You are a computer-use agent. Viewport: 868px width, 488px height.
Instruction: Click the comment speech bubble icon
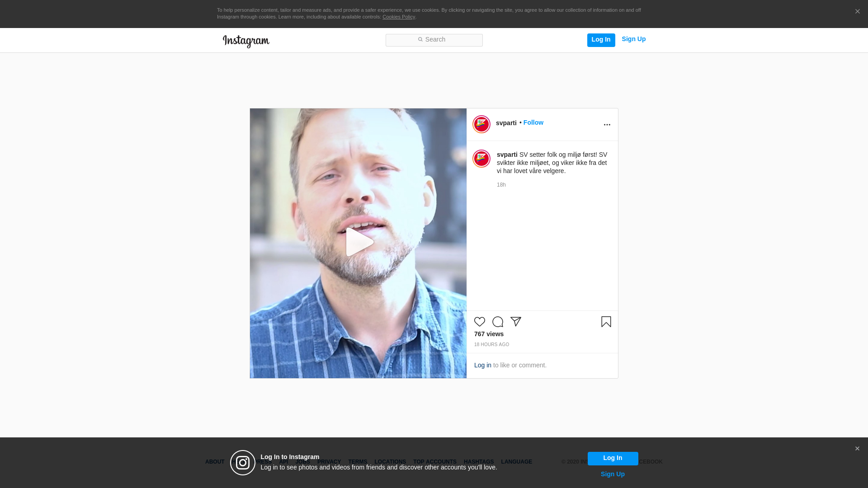coord(498,322)
